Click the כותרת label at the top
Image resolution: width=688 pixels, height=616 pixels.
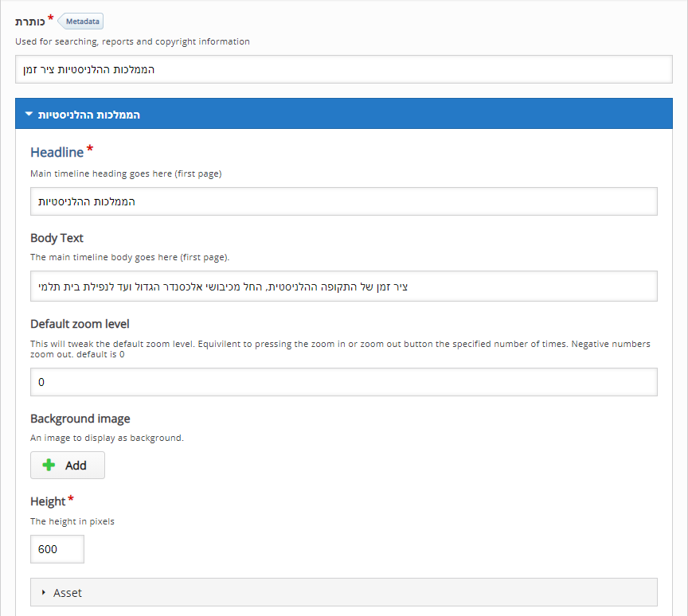(x=29, y=21)
